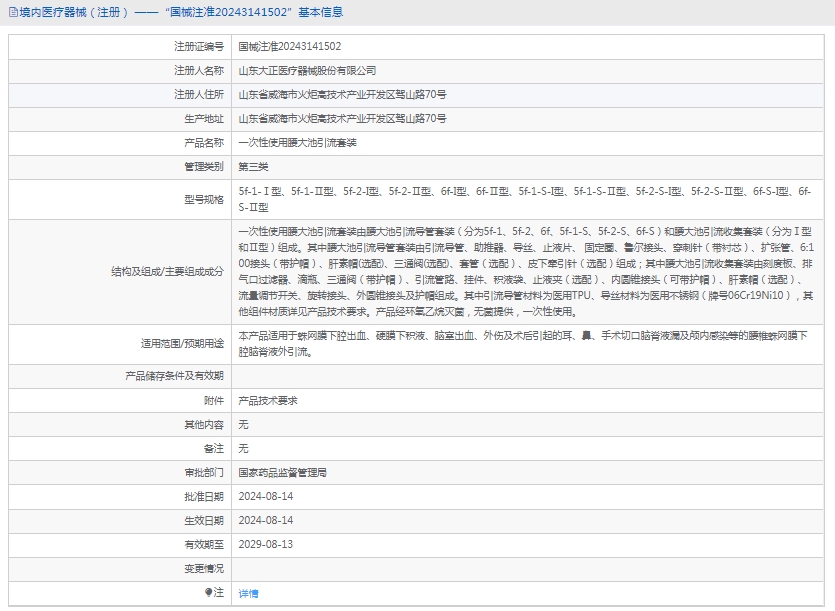Click the 生产地址 address value
This screenshot has height=611, width=835.
342,118
